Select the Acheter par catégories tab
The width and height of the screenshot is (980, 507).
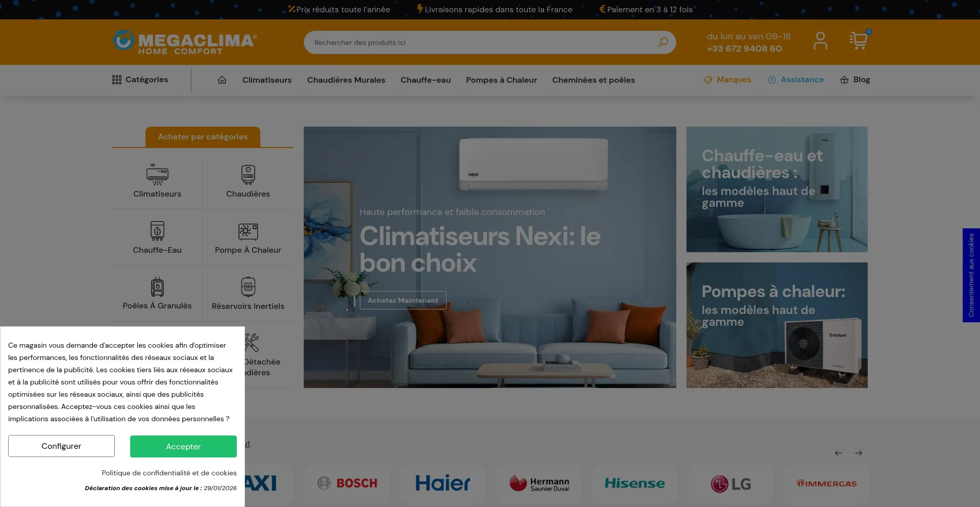click(x=203, y=137)
